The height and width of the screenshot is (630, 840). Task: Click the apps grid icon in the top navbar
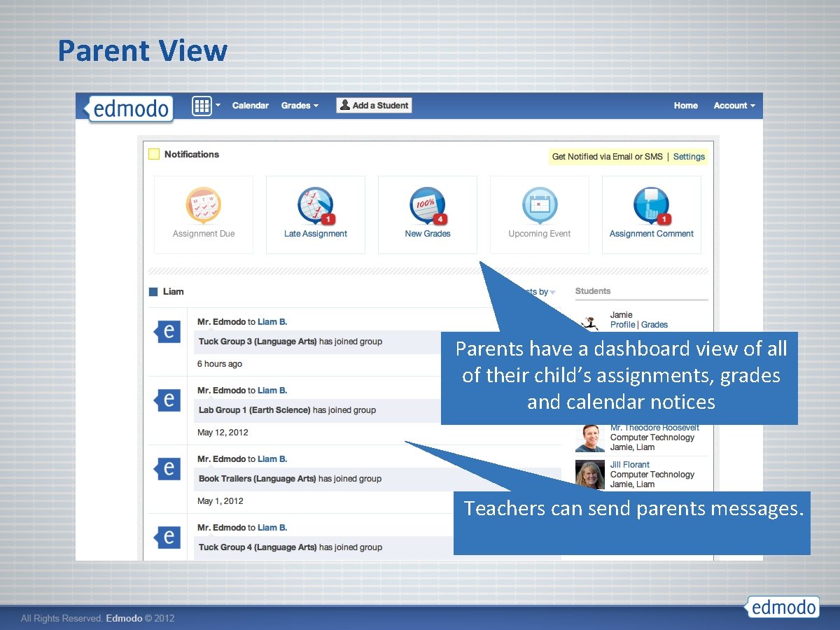[202, 106]
